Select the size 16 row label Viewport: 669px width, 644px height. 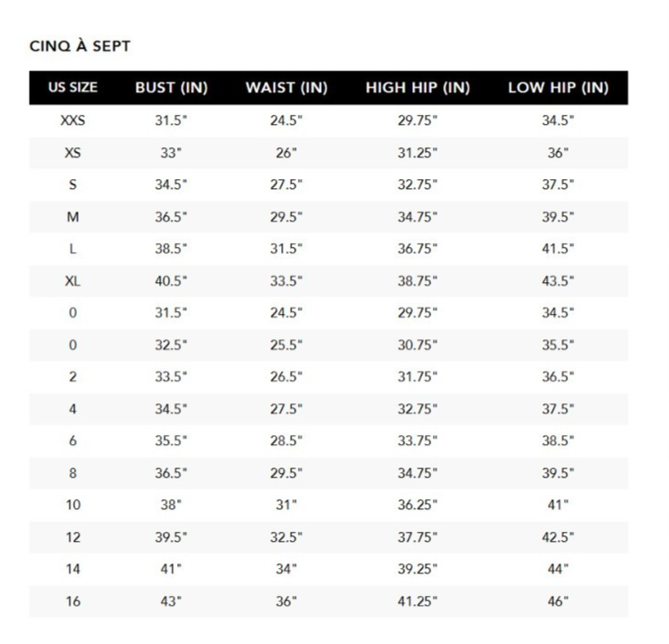(x=72, y=601)
